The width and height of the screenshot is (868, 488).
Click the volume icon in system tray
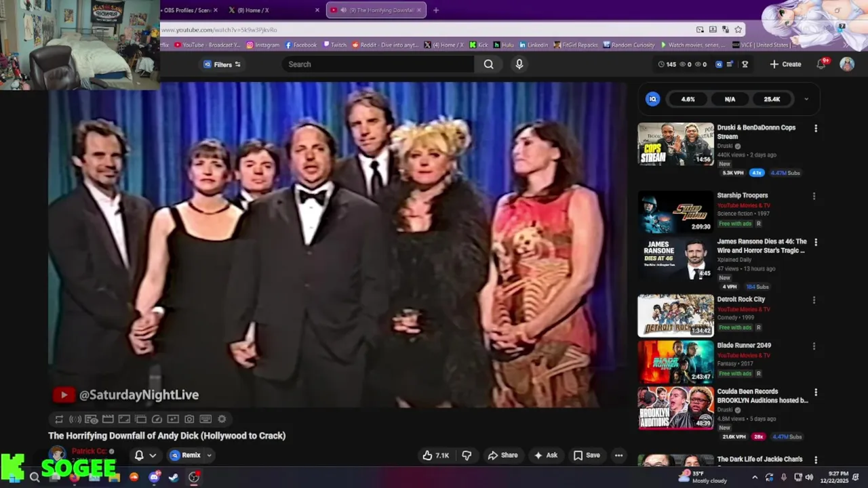click(809, 477)
